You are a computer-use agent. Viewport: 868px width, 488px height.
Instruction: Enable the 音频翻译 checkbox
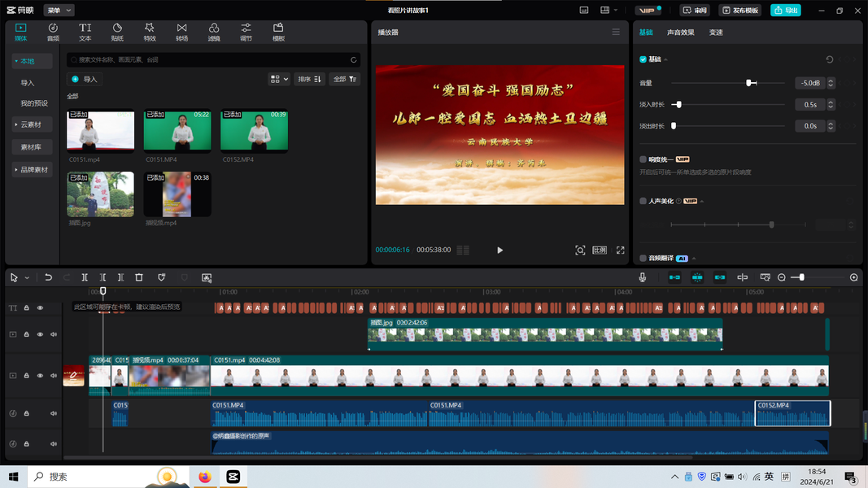click(x=643, y=258)
